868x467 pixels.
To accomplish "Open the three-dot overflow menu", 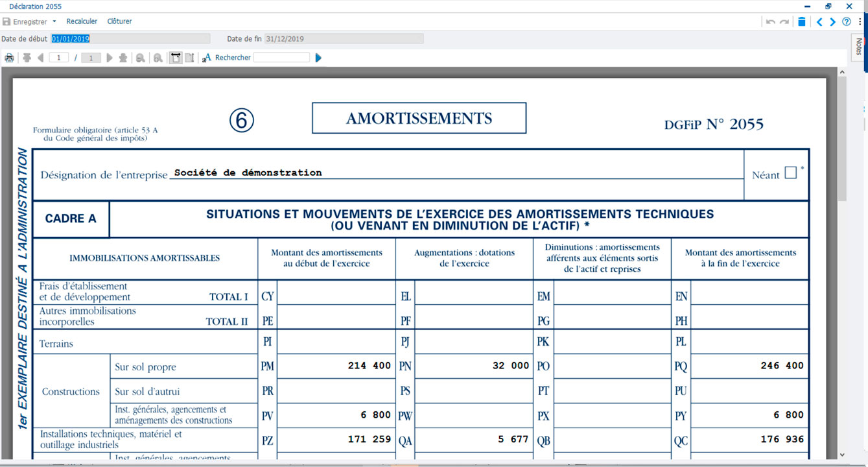I will [x=860, y=21].
